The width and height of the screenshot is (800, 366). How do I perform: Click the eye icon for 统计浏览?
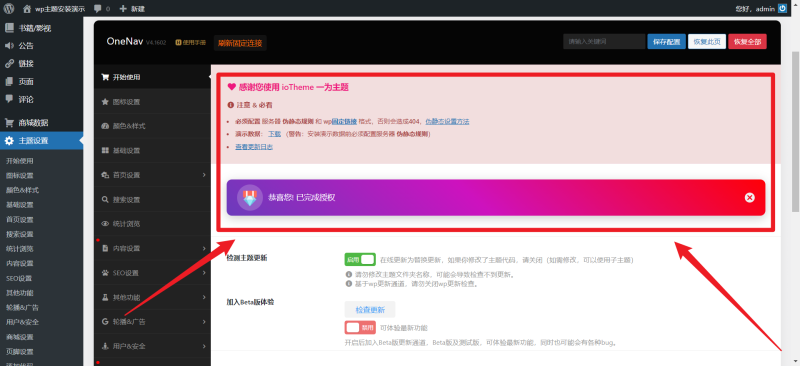point(105,224)
